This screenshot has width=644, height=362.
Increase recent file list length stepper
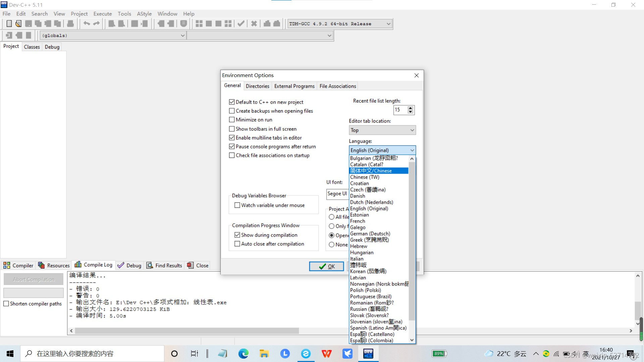click(x=410, y=108)
